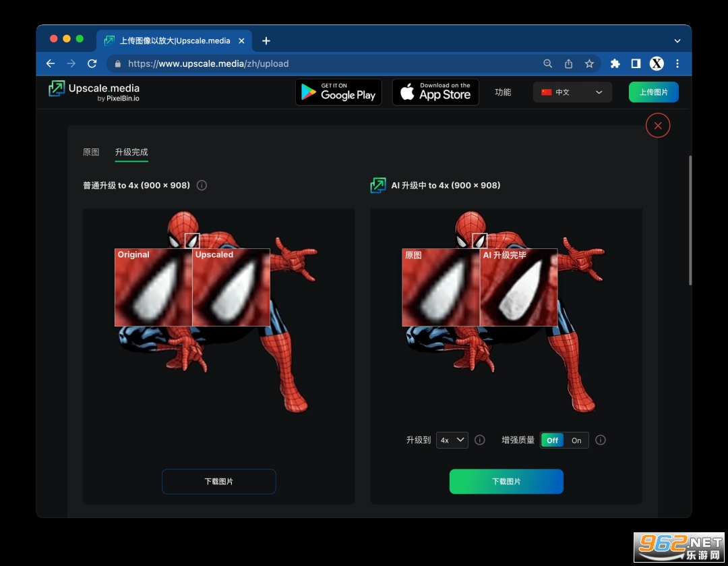
Task: Click the Upscale.media logo
Action: click(94, 92)
